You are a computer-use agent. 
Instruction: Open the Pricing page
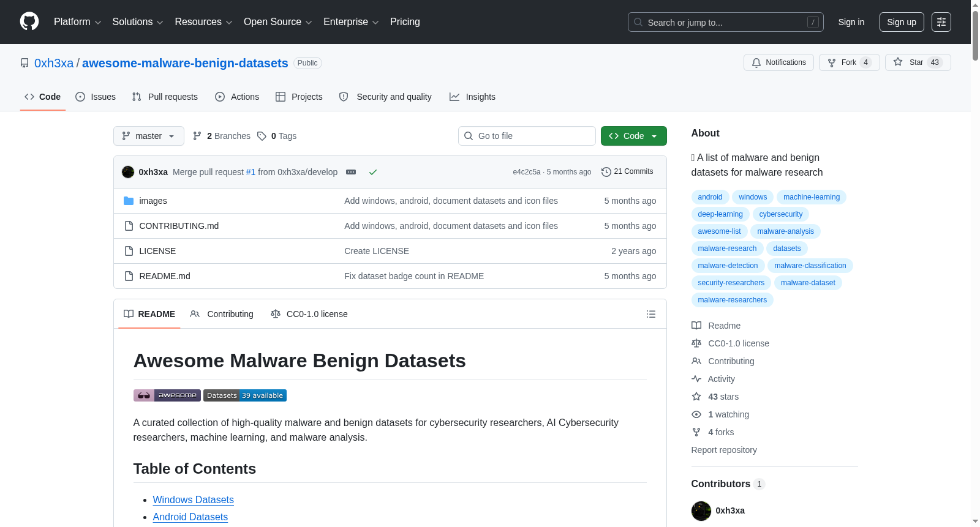click(x=405, y=22)
